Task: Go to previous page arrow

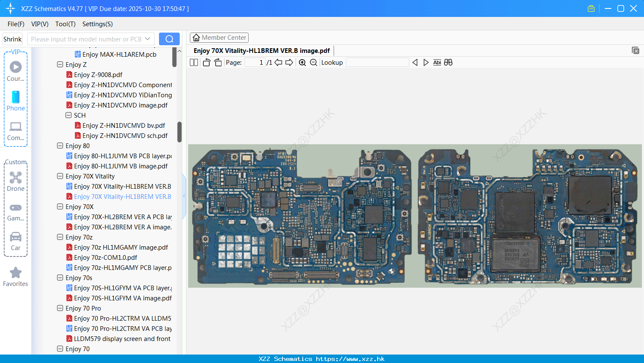Action: click(x=278, y=62)
